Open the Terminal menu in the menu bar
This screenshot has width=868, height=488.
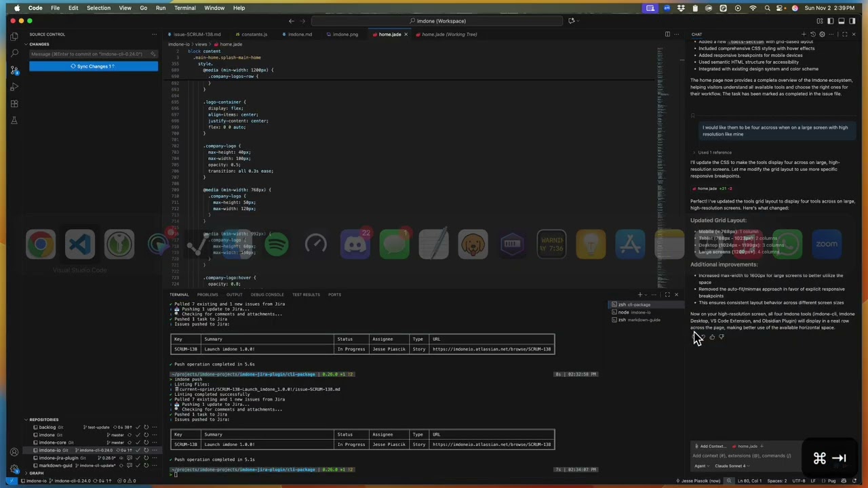(184, 7)
